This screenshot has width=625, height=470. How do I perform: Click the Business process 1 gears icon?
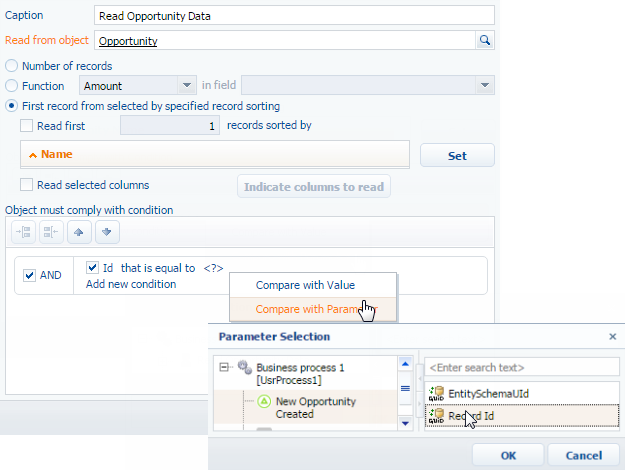point(243,368)
